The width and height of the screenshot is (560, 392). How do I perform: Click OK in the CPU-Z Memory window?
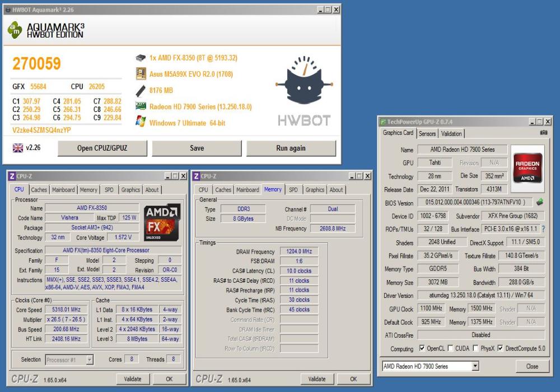coord(353,379)
